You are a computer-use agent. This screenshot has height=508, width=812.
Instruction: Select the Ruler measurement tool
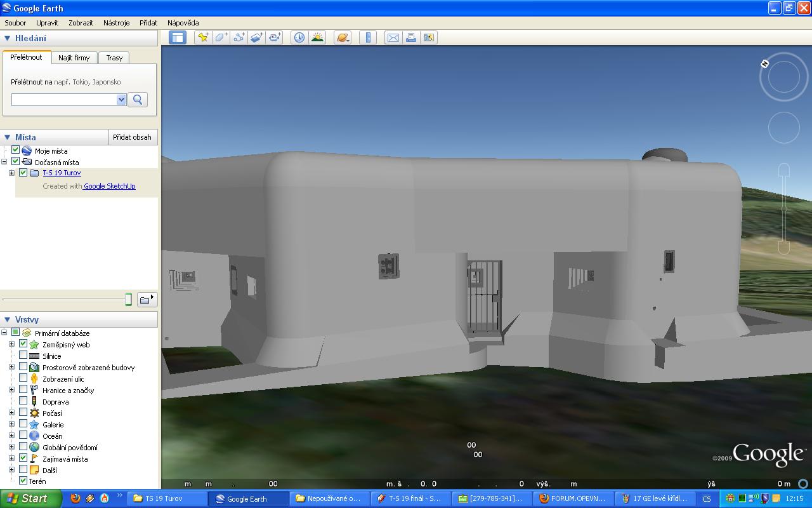pyautogui.click(x=368, y=37)
